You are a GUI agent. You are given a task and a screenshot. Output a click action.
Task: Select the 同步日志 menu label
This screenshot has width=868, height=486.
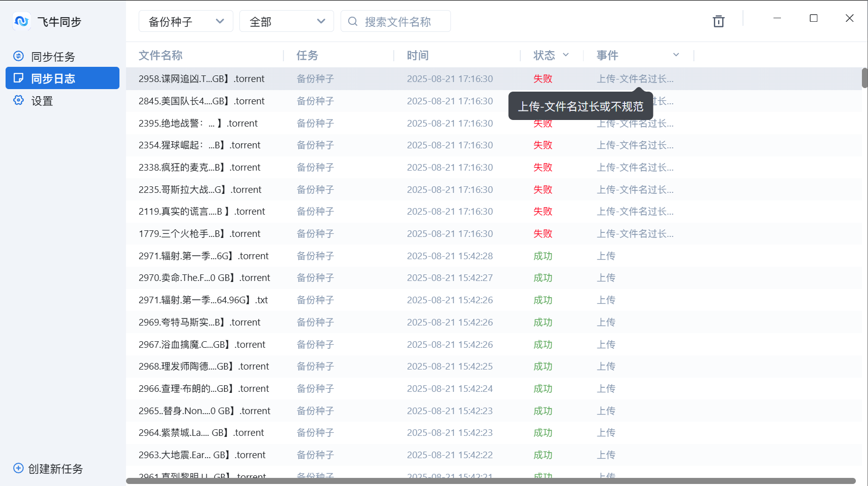coord(53,78)
